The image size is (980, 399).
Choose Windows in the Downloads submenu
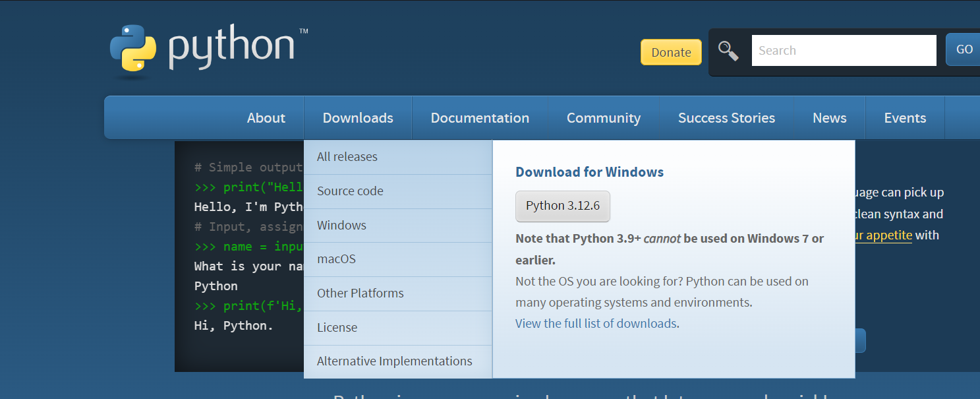(398, 226)
